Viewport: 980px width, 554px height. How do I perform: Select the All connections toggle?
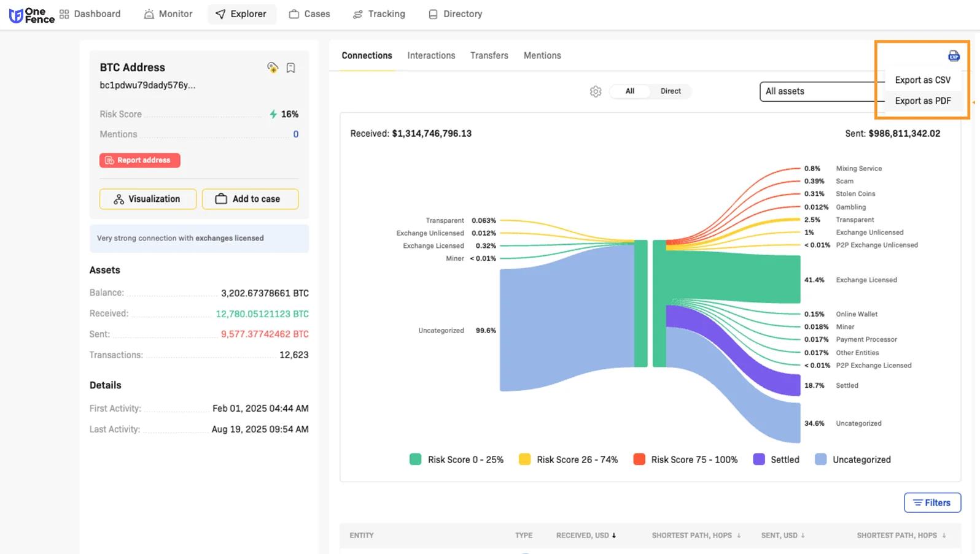[x=630, y=91]
